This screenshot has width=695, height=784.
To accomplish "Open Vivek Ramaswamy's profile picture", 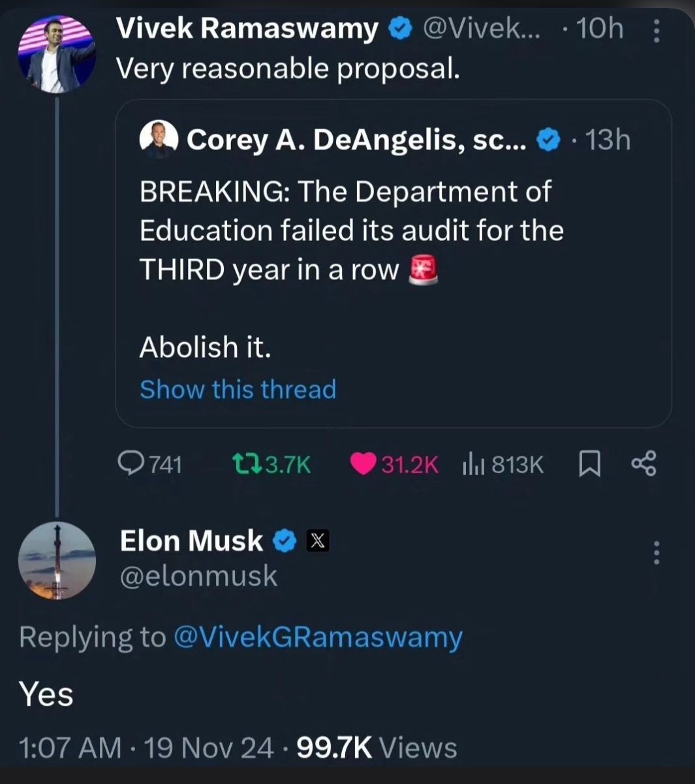I will click(x=57, y=54).
